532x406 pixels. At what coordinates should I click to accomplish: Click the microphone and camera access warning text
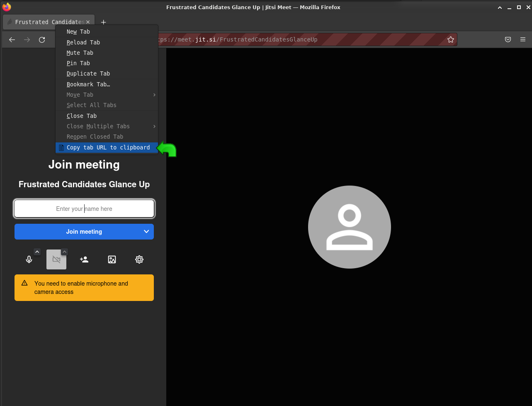[81, 288]
